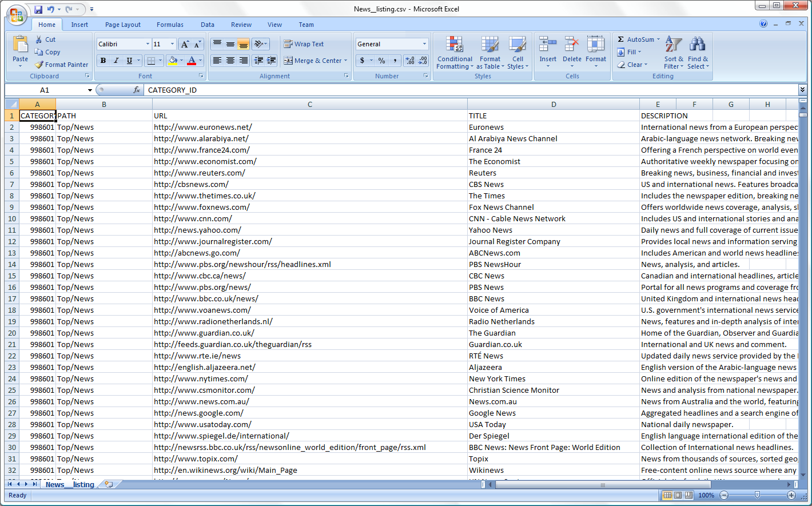The width and height of the screenshot is (812, 506).
Task: Open Find & Select options
Action: [698, 53]
